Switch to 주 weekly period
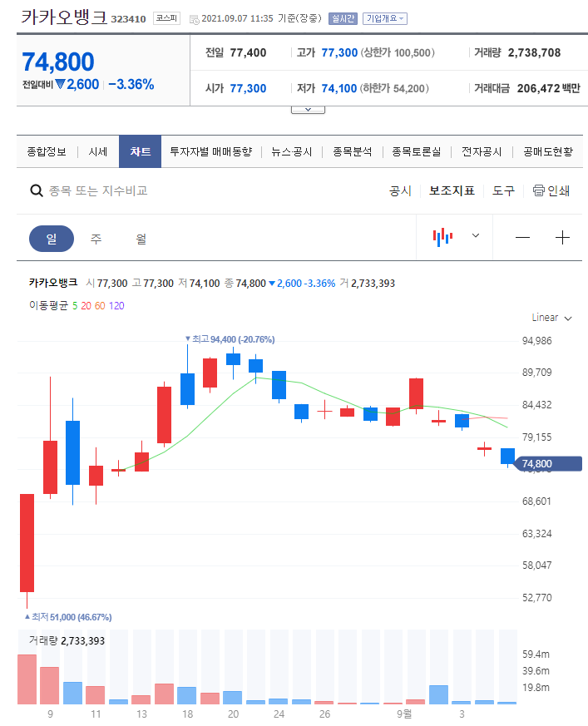The image size is (588, 726). point(96,239)
